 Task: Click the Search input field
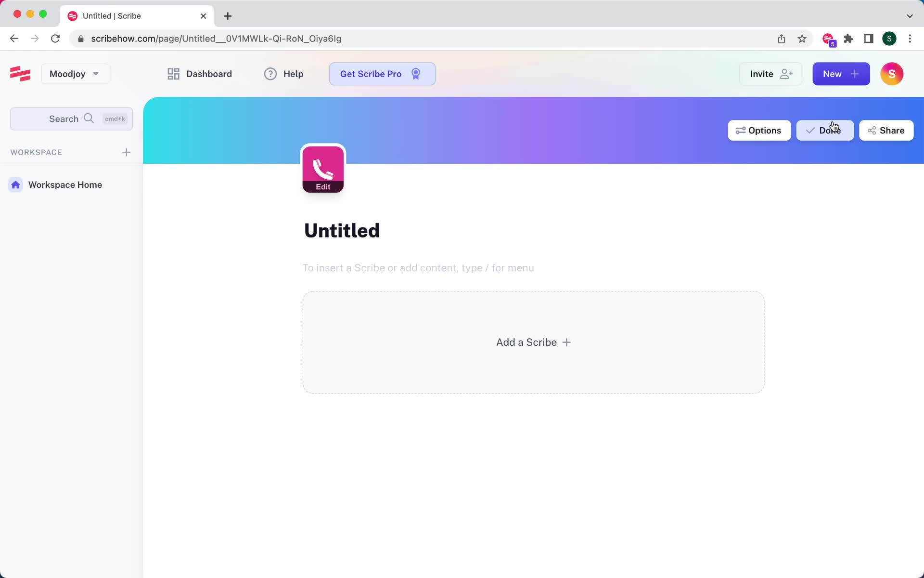(x=71, y=118)
